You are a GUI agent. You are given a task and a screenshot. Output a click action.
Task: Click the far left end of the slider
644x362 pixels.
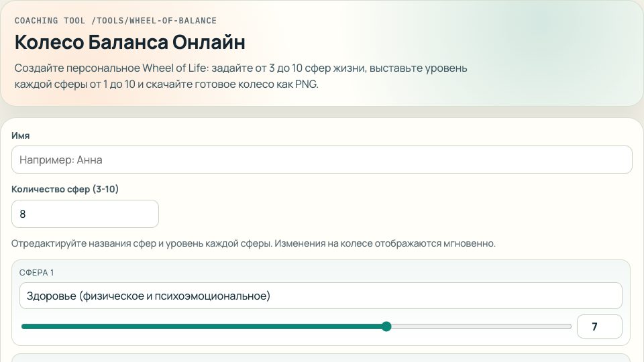point(23,326)
